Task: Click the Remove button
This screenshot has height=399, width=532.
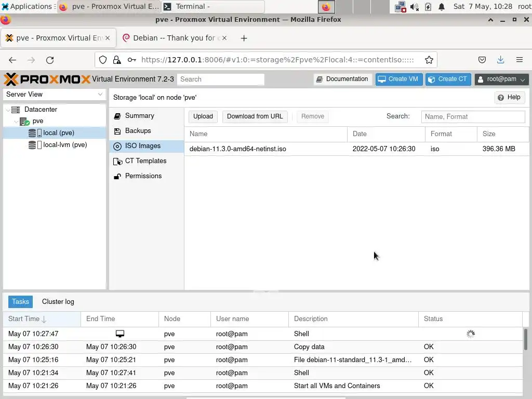Action: (x=312, y=116)
